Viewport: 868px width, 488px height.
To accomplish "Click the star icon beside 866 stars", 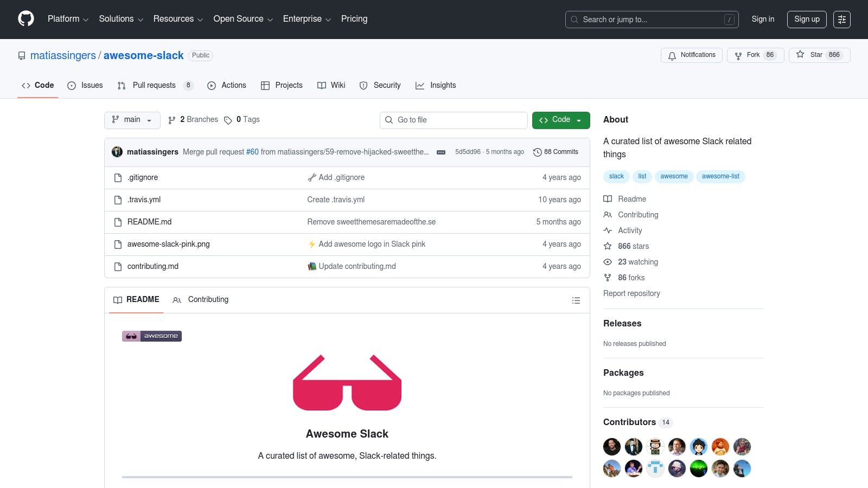I will coord(608,246).
